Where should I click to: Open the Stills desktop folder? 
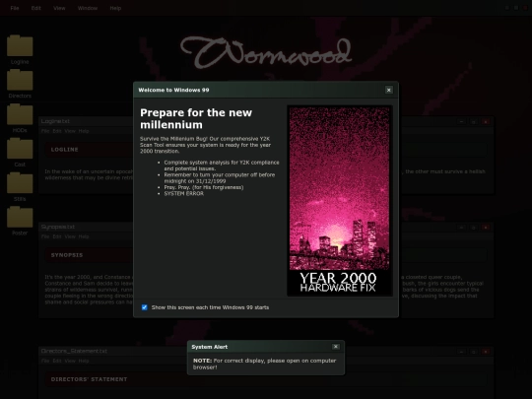coord(20,186)
